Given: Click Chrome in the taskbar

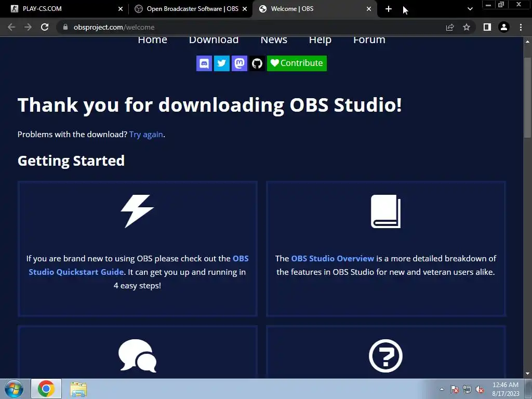Looking at the screenshot, I should (x=46, y=389).
